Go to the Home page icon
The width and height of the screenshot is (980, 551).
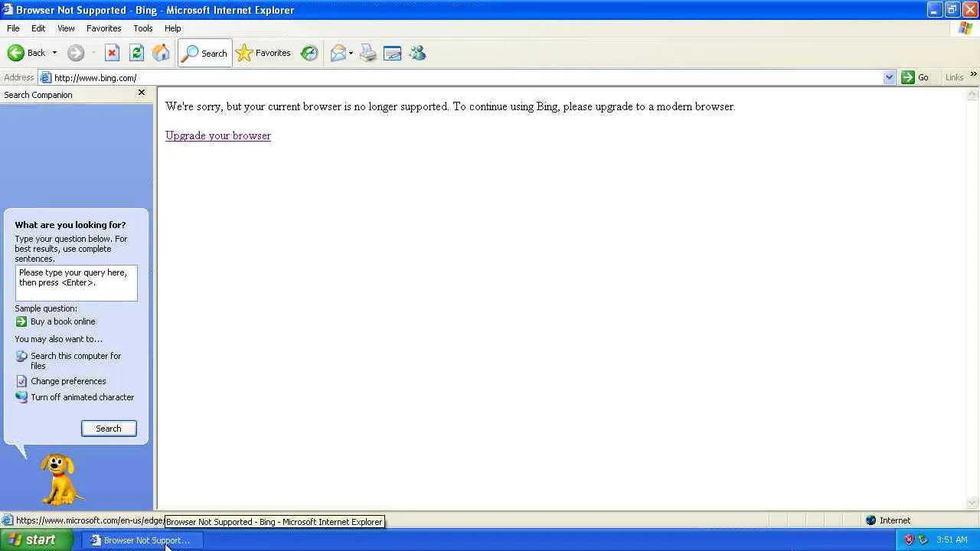point(161,53)
